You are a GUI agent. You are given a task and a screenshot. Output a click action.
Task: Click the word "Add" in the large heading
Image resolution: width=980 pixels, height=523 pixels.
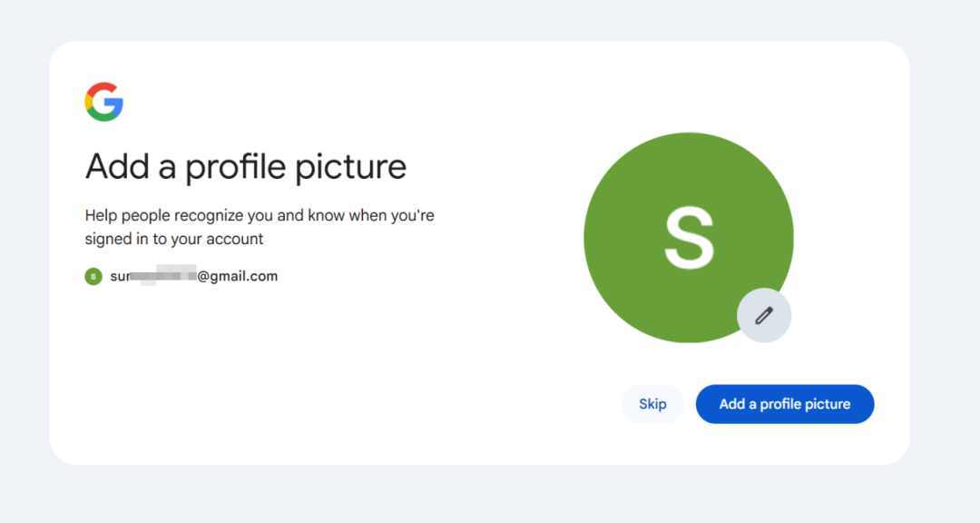tap(117, 167)
